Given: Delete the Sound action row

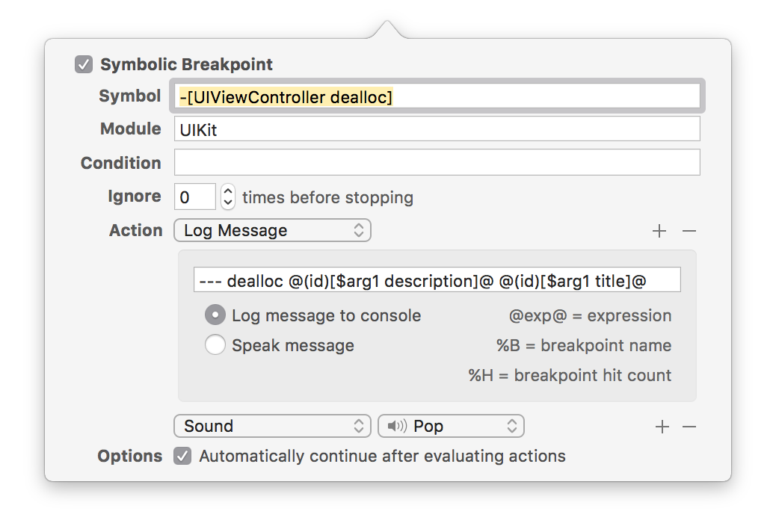Looking at the screenshot, I should pyautogui.click(x=689, y=427).
